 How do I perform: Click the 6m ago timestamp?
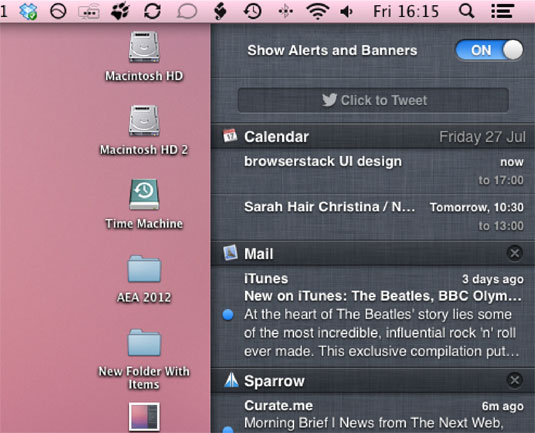503,406
